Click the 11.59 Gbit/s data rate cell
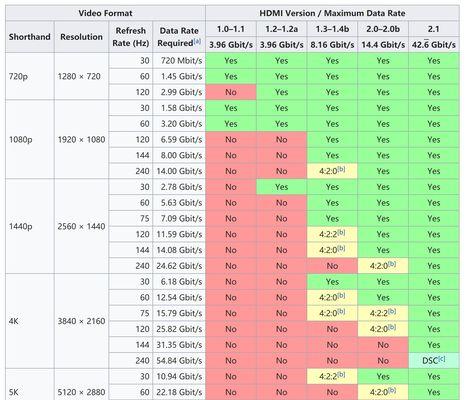Viewport: 466px width, 400px height. coord(179,234)
